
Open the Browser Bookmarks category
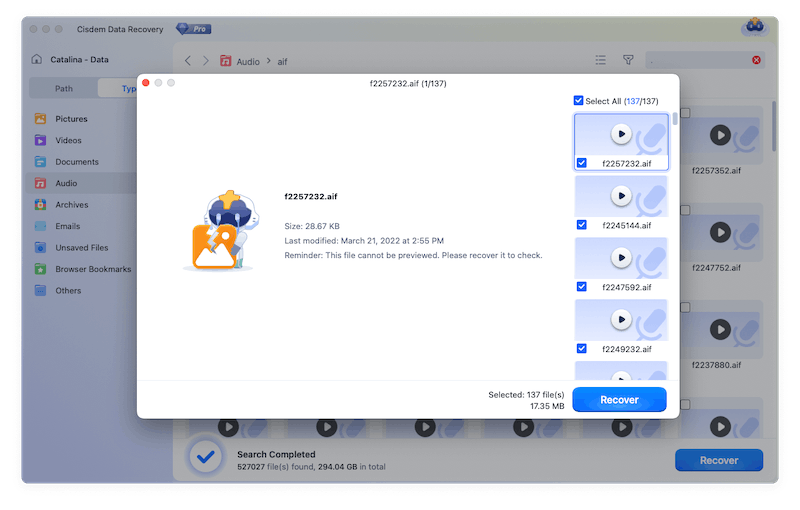pos(93,269)
